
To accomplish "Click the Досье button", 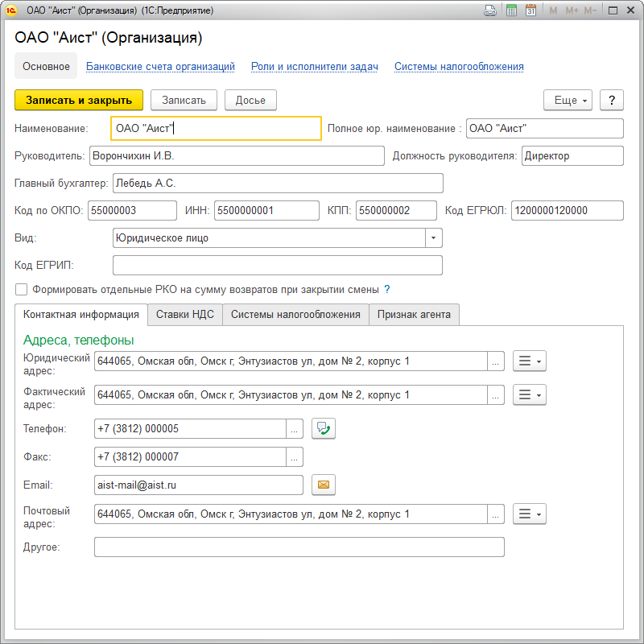I will [x=250, y=100].
